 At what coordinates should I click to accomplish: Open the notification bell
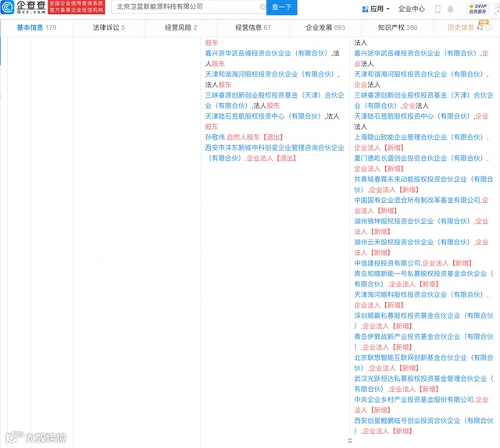coord(450,9)
